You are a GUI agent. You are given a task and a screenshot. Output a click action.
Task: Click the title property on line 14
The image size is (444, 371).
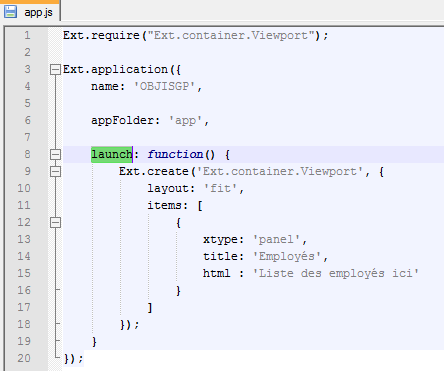tap(220, 256)
